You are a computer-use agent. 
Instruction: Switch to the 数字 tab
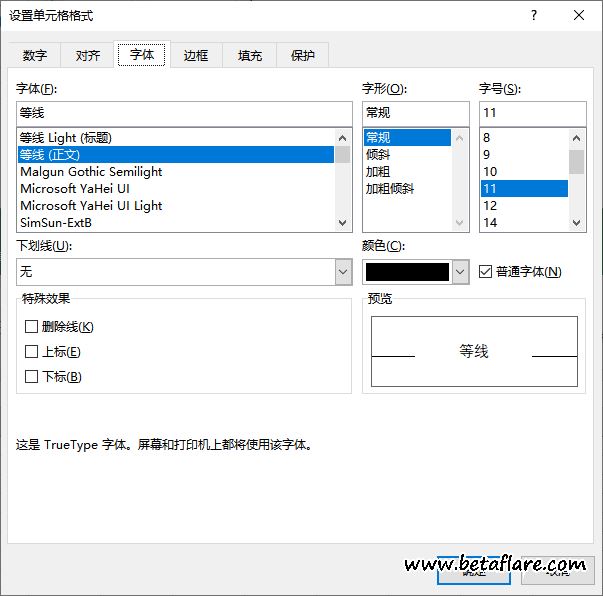coord(35,56)
